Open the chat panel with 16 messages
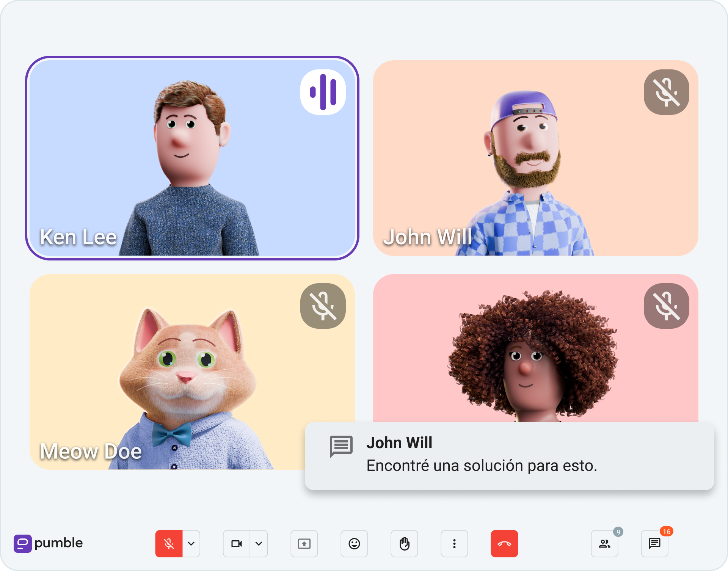 click(654, 544)
